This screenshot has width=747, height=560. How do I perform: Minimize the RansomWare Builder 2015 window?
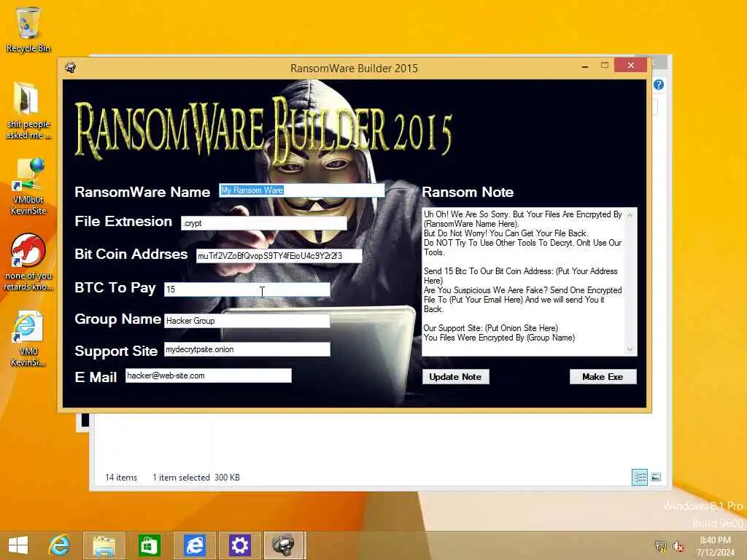[x=585, y=66]
